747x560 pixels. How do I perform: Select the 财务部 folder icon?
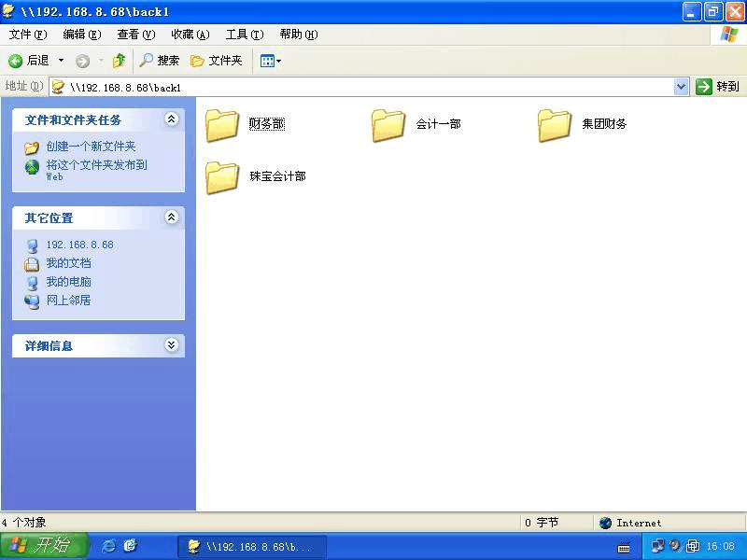tap(222, 125)
